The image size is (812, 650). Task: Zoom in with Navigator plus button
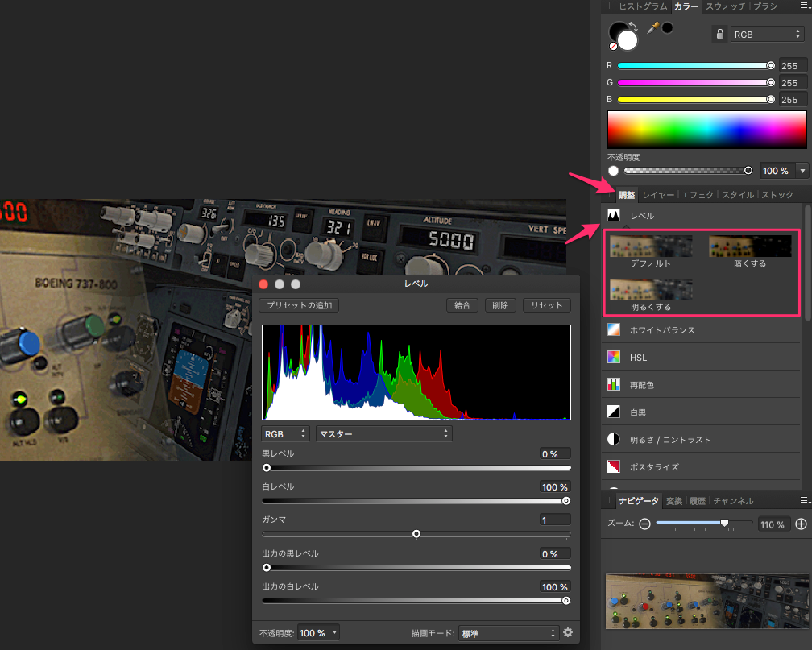801,524
